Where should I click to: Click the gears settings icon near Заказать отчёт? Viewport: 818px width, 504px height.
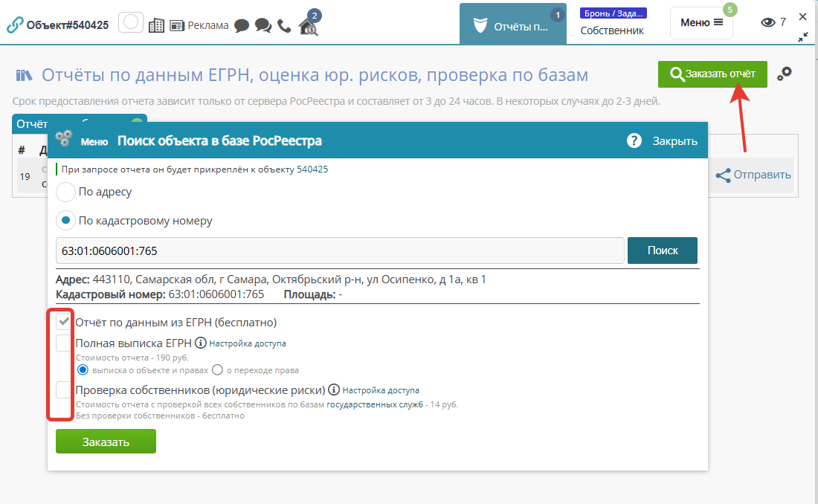(785, 74)
